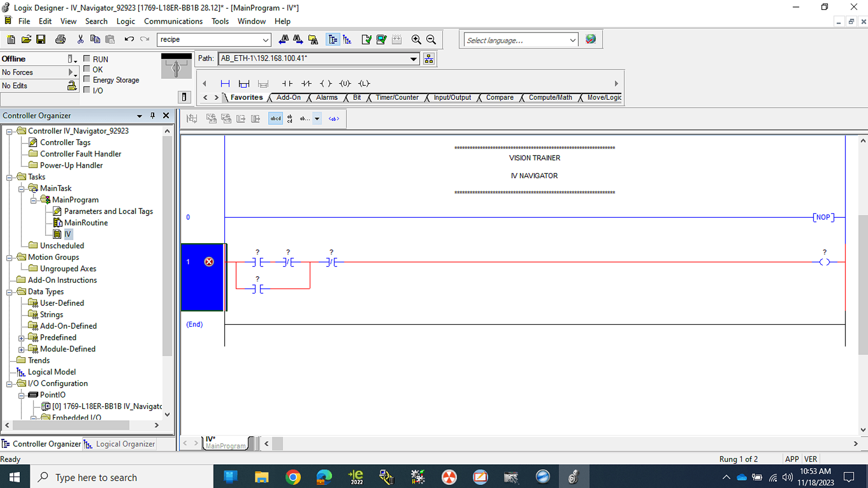This screenshot has height=488, width=868.
Task: Switch to the Timer/Counter instruction tab
Action: tap(397, 97)
